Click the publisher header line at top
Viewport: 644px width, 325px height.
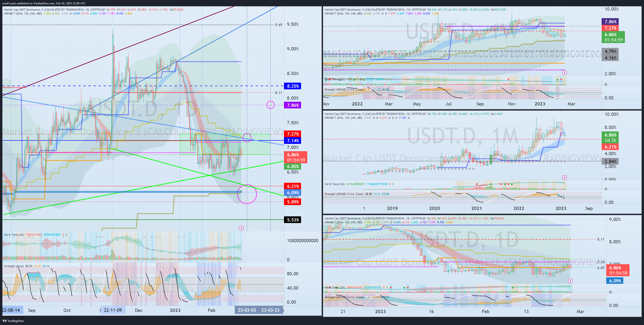tap(44, 3)
